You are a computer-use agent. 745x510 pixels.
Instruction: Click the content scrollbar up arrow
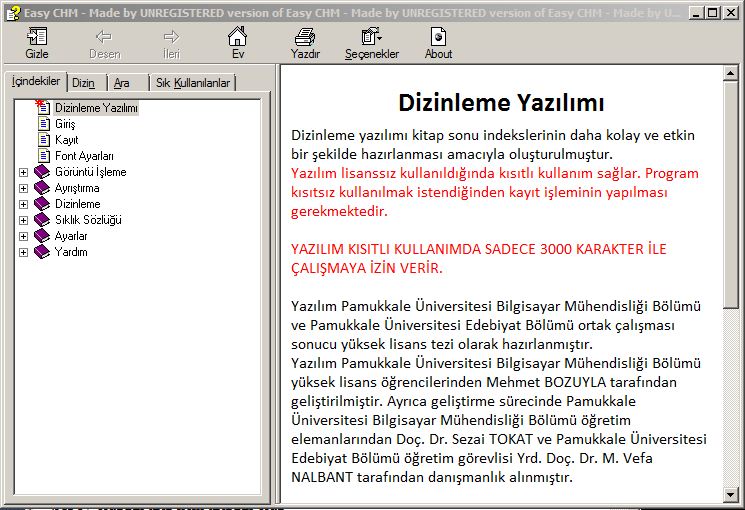pos(730,73)
